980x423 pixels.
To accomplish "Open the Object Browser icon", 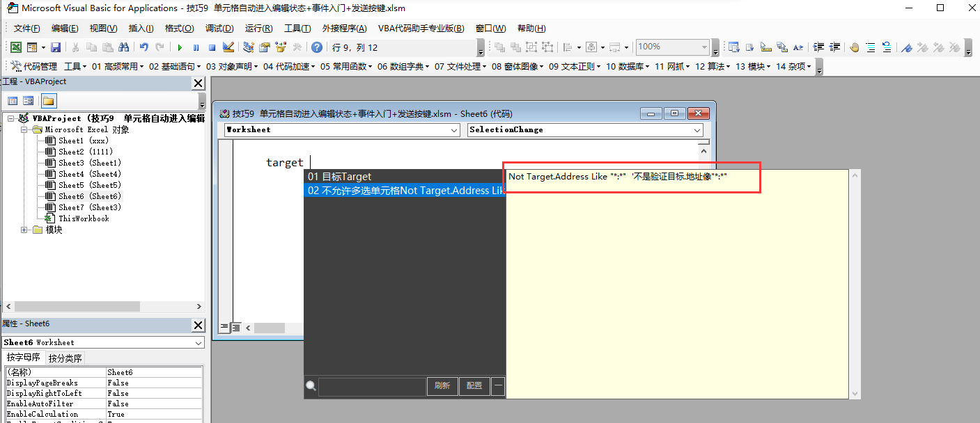I will (281, 47).
